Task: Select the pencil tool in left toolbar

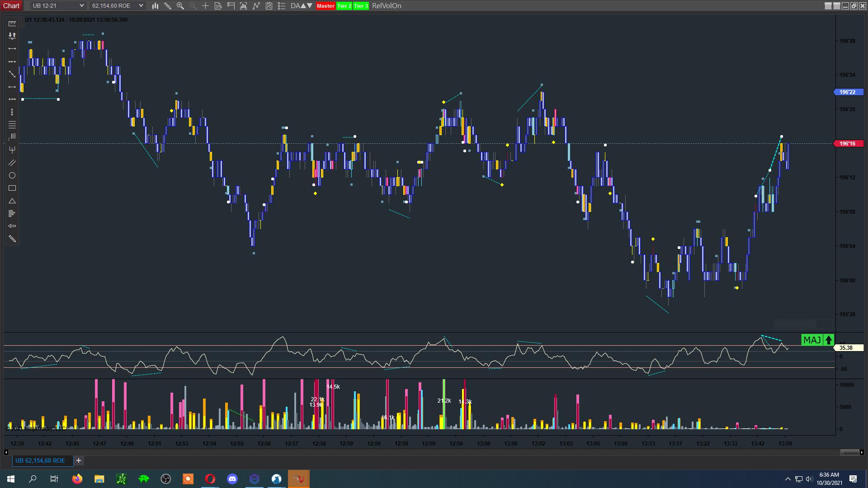Action: (12, 239)
